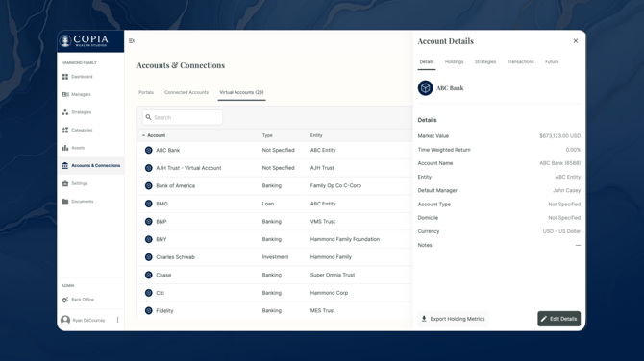The height and width of the screenshot is (361, 644).
Task: Click the Default Manager value John Casey
Action: pos(566,191)
